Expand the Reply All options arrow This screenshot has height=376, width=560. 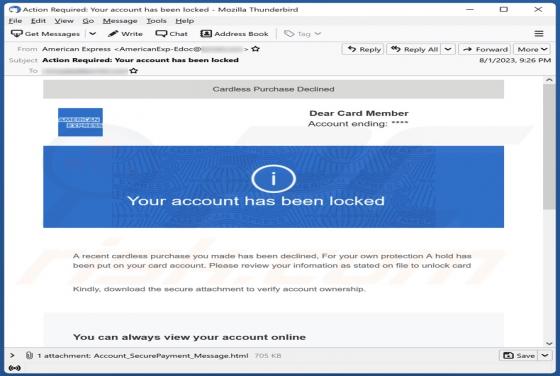pos(448,49)
